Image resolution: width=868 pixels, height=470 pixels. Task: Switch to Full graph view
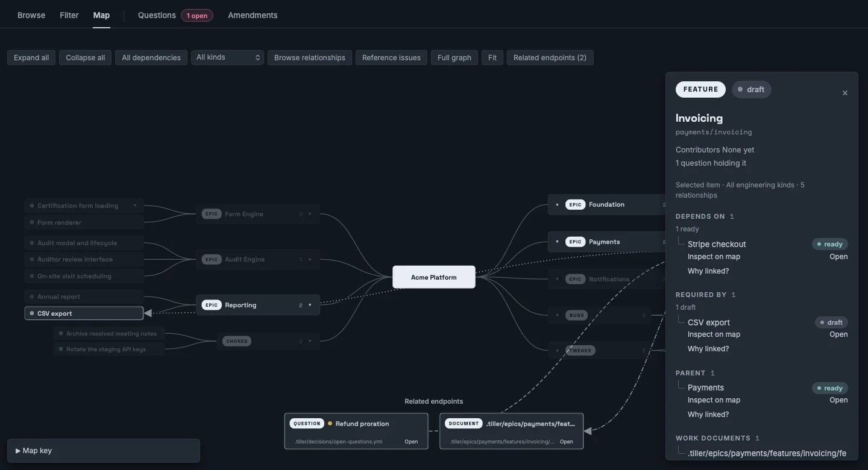(454, 57)
